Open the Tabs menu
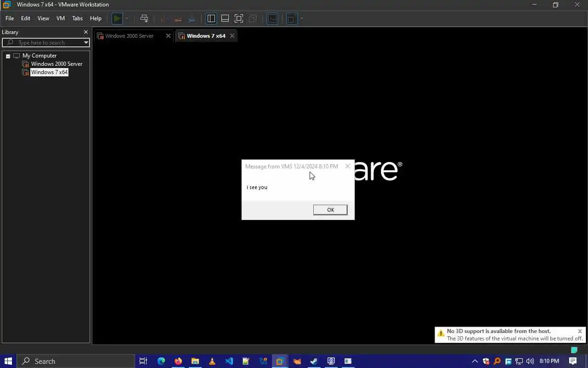This screenshot has width=588, height=368. click(78, 18)
